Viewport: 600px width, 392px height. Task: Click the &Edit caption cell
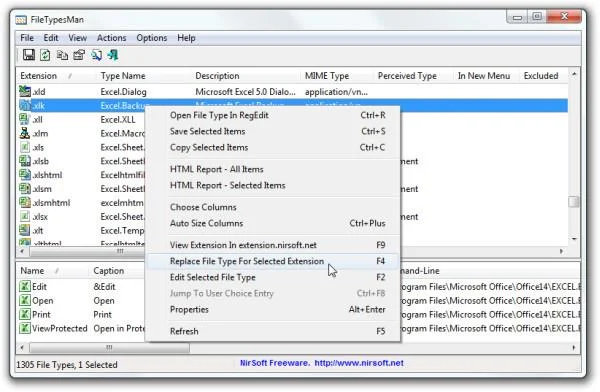click(104, 287)
